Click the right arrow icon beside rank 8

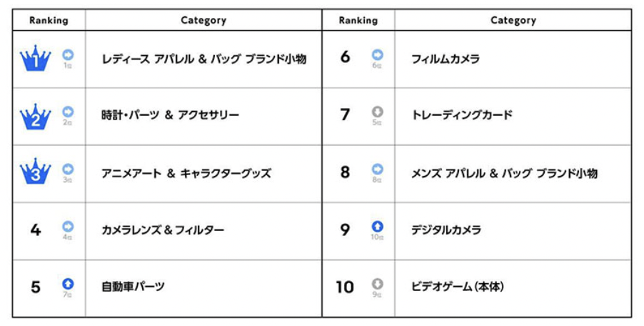pyautogui.click(x=377, y=169)
